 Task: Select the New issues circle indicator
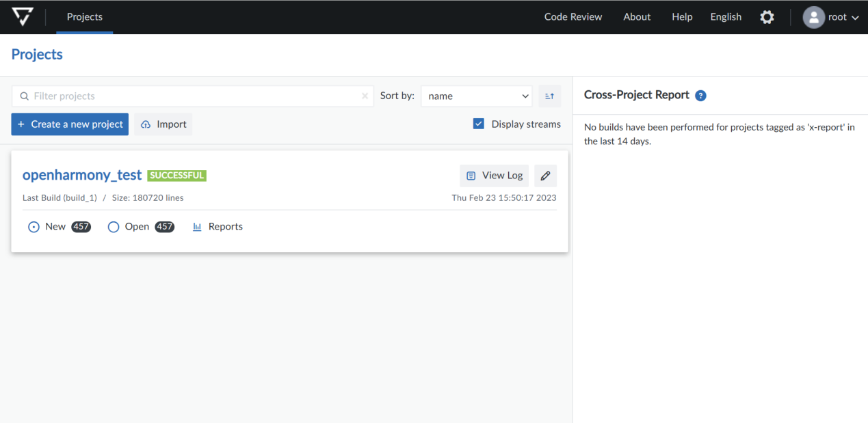(34, 227)
